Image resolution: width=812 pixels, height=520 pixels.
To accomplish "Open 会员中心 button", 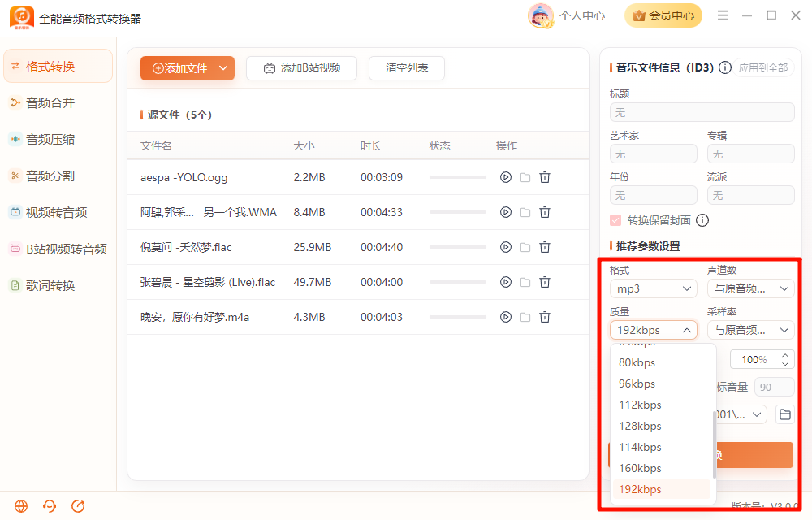I will click(663, 15).
